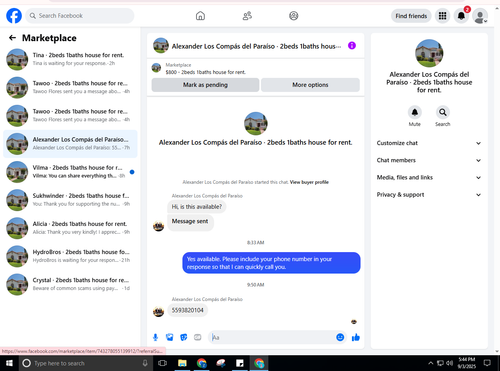Click the taskbar 'Type here to search' box

coord(86,363)
